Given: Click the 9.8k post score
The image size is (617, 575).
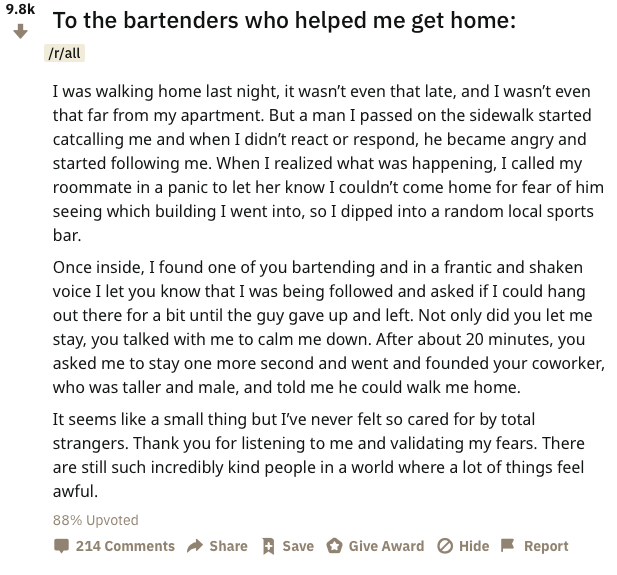Looking at the screenshot, I should pyautogui.click(x=20, y=9).
